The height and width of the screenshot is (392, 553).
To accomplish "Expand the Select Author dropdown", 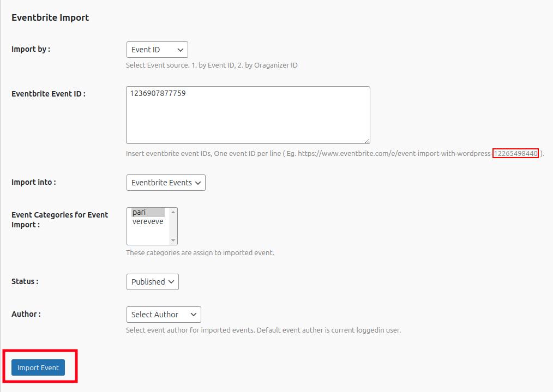I will pos(163,315).
